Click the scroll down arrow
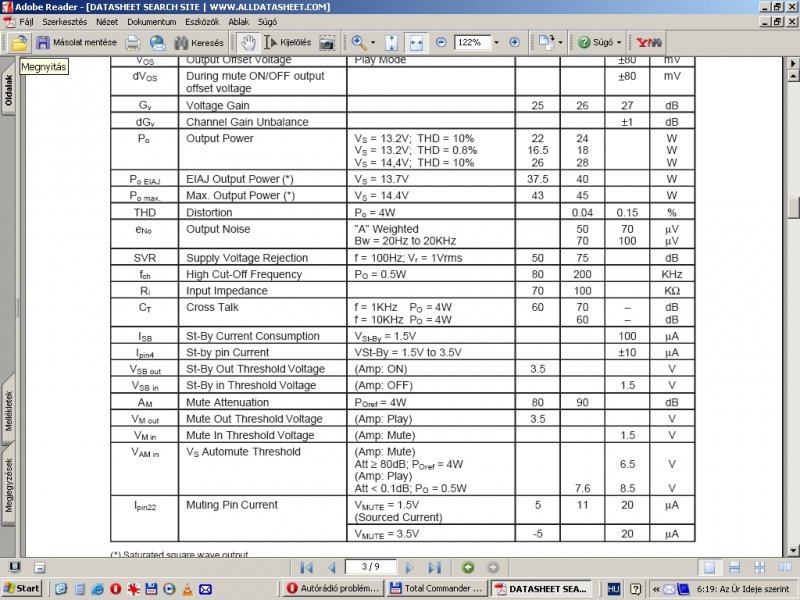 [x=793, y=550]
